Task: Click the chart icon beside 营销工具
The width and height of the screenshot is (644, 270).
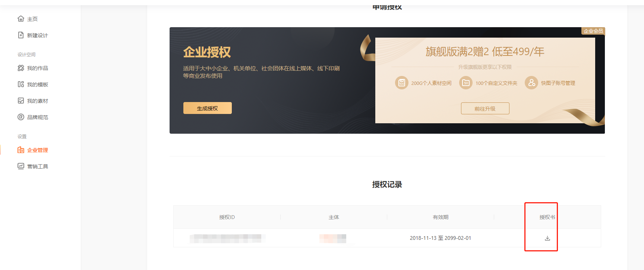Action: [x=21, y=166]
